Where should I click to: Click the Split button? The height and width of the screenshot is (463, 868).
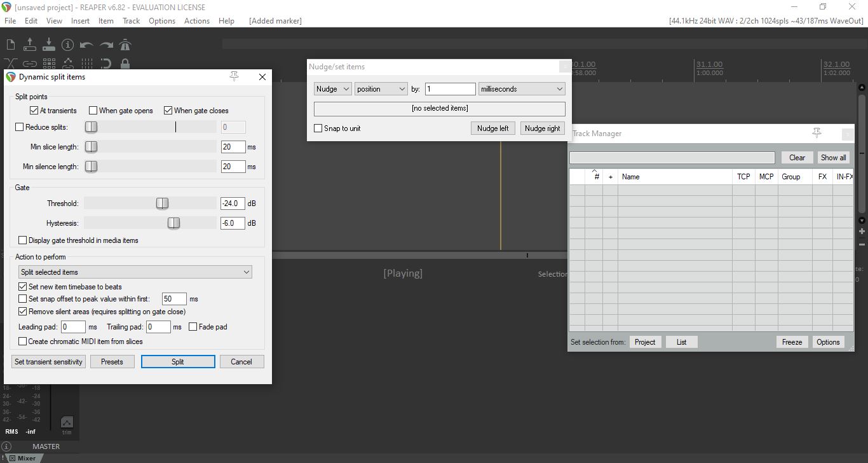(x=178, y=362)
